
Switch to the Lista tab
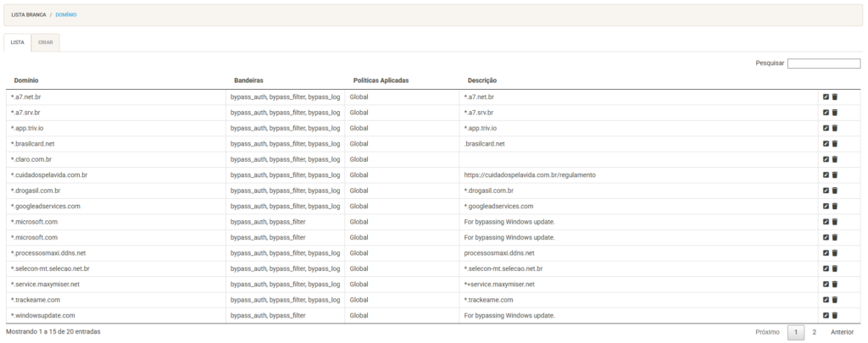point(17,42)
